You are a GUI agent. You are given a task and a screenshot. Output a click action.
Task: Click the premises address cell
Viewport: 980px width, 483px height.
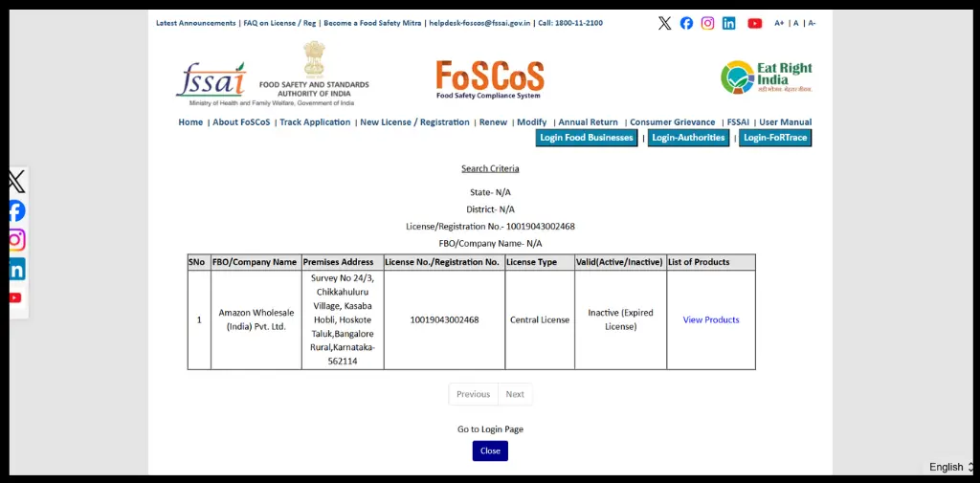[x=343, y=319]
